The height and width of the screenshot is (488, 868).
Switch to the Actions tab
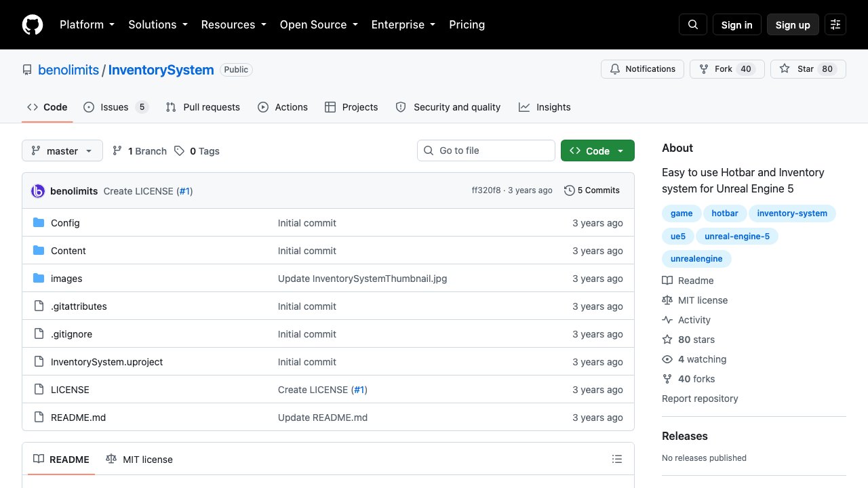(283, 107)
